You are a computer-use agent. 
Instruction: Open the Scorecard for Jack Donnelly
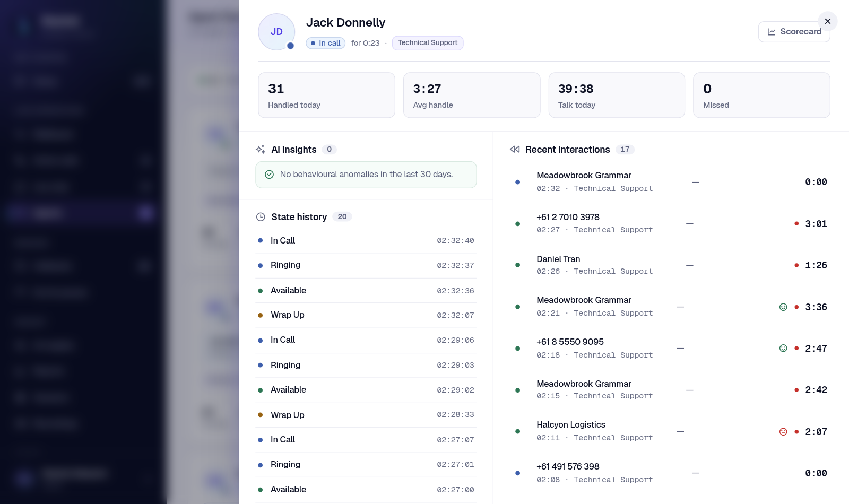tap(794, 32)
